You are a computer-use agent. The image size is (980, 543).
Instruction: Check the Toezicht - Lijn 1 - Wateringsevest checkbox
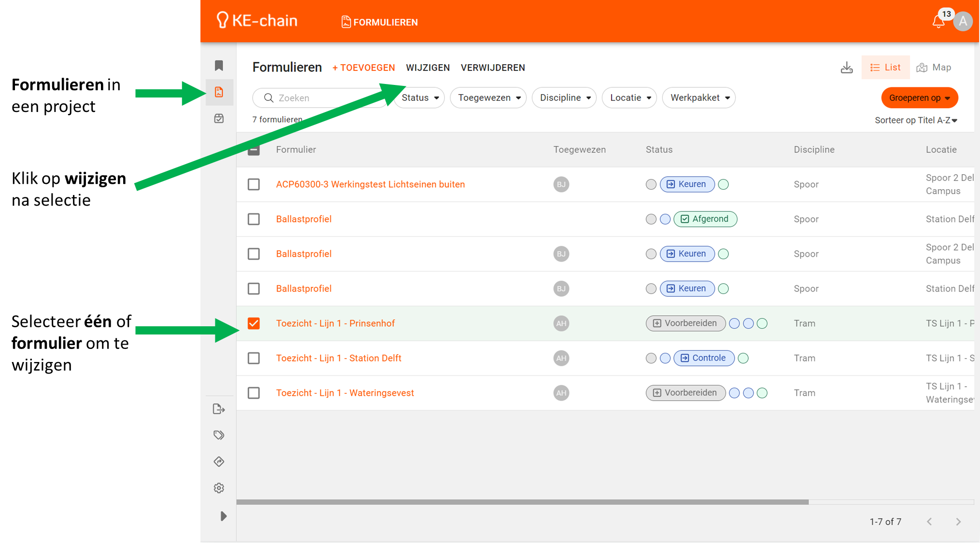(x=254, y=393)
